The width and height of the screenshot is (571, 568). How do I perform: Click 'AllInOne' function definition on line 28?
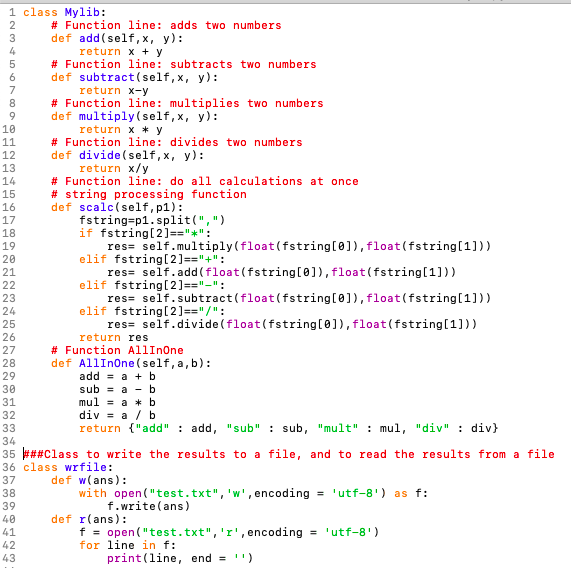[131, 363]
